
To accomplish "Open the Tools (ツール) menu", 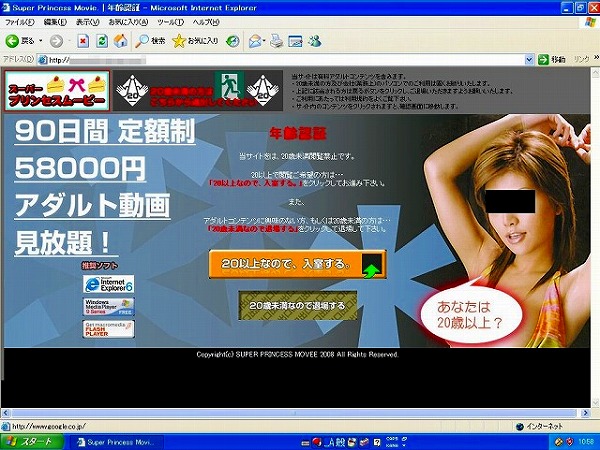I will [x=170, y=22].
